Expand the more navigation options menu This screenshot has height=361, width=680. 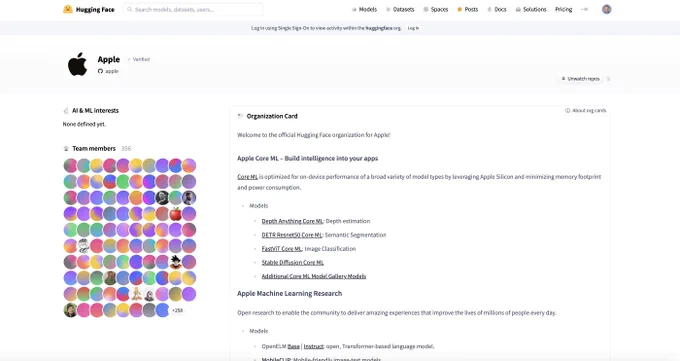[585, 9]
